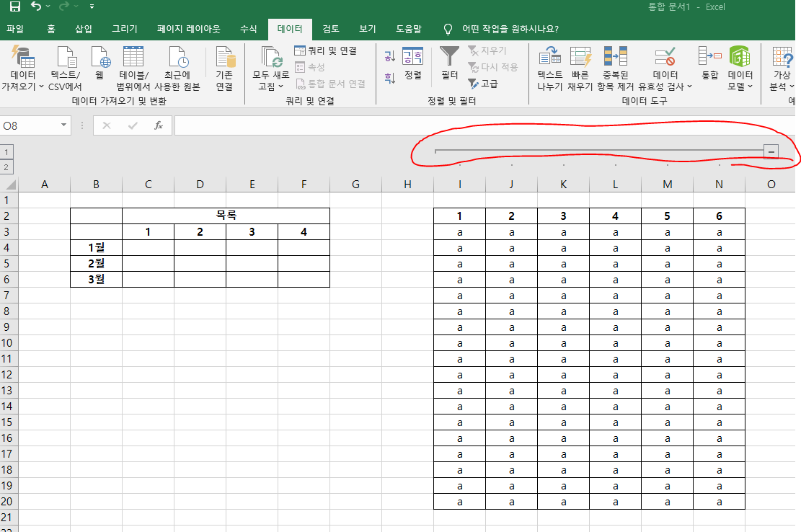
Task: Select the 3월 cell
Action: coord(96,279)
